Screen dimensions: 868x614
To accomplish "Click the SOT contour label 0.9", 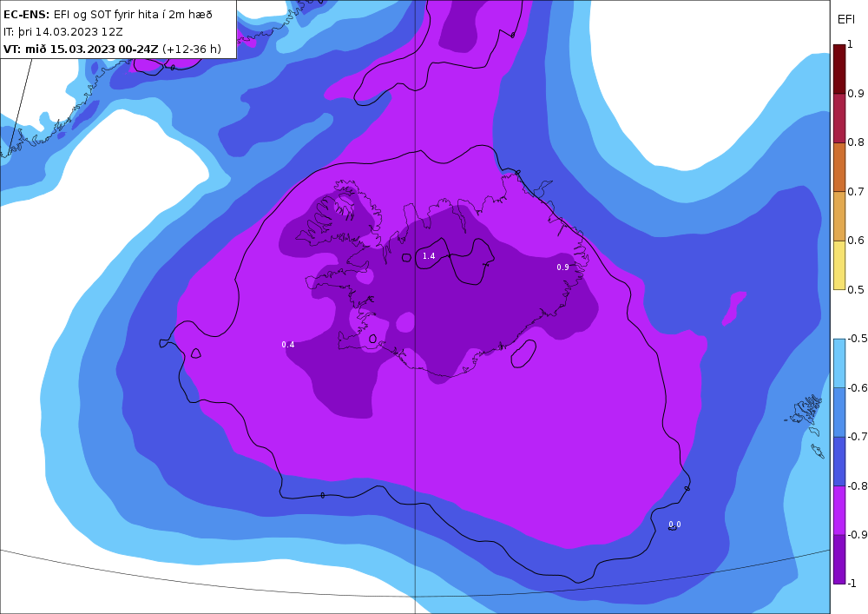I will click(562, 267).
